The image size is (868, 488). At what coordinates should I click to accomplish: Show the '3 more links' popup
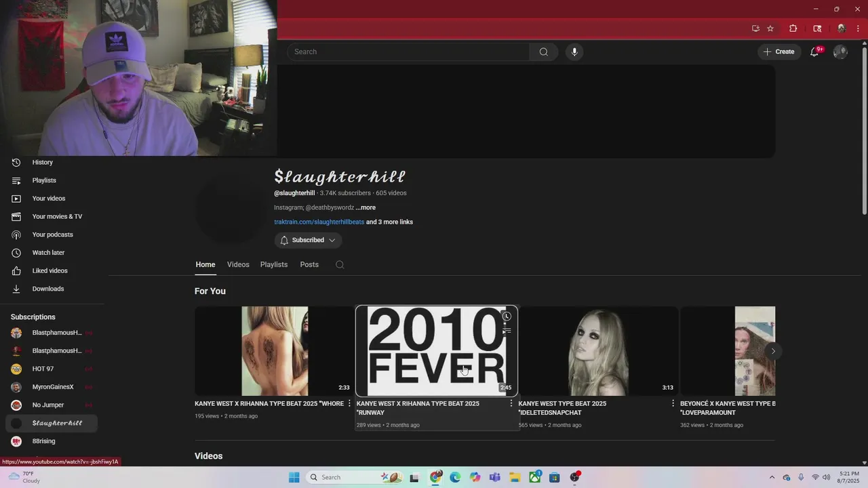point(390,222)
